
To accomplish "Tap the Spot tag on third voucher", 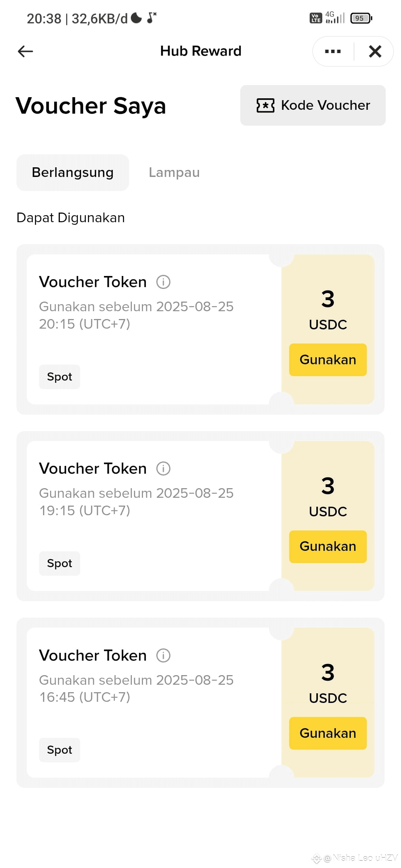I will point(59,750).
